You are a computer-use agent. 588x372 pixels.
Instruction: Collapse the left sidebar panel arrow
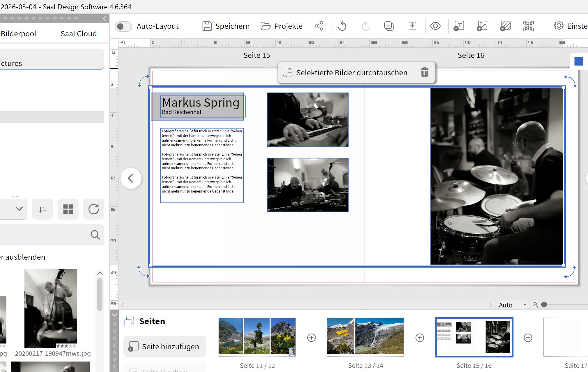click(x=105, y=19)
